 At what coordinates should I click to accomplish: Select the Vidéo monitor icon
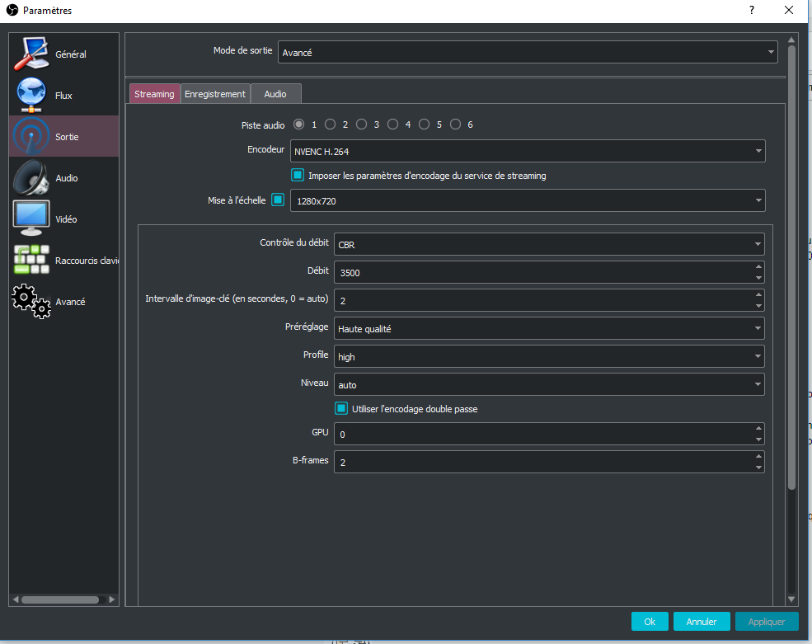[x=31, y=219]
